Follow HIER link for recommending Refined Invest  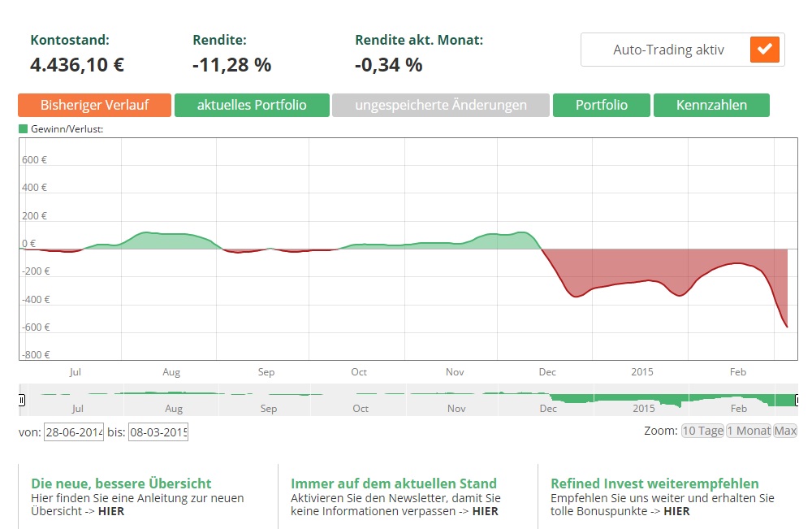click(676, 511)
